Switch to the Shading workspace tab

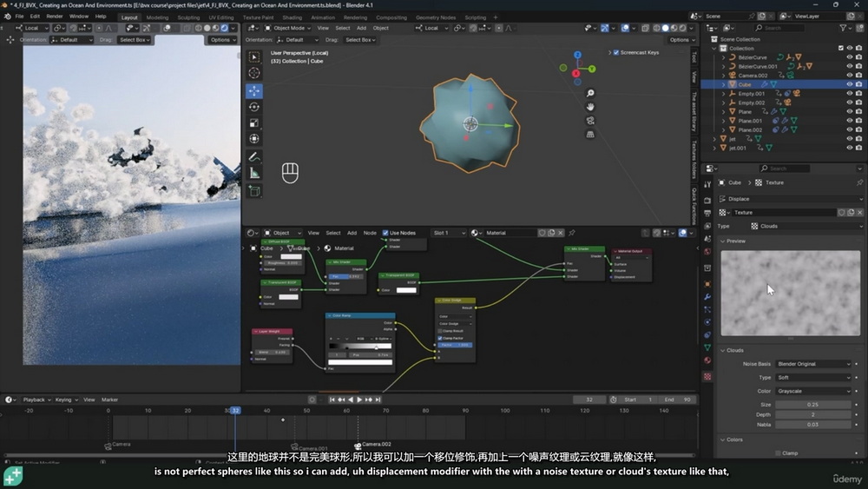point(293,17)
